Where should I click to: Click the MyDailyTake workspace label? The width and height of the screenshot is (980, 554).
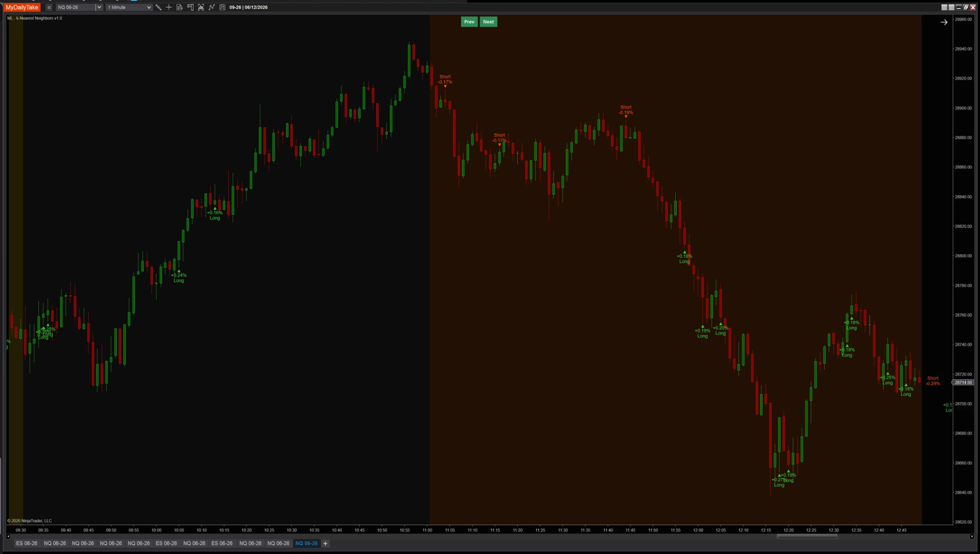click(22, 7)
